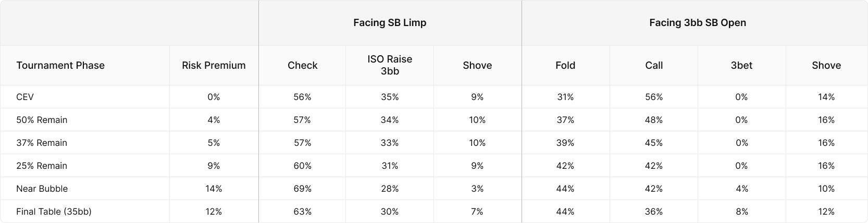Click the 69% Check cell for Near Bubble
Image resolution: width=868 pixels, height=223 pixels.
pos(302,189)
